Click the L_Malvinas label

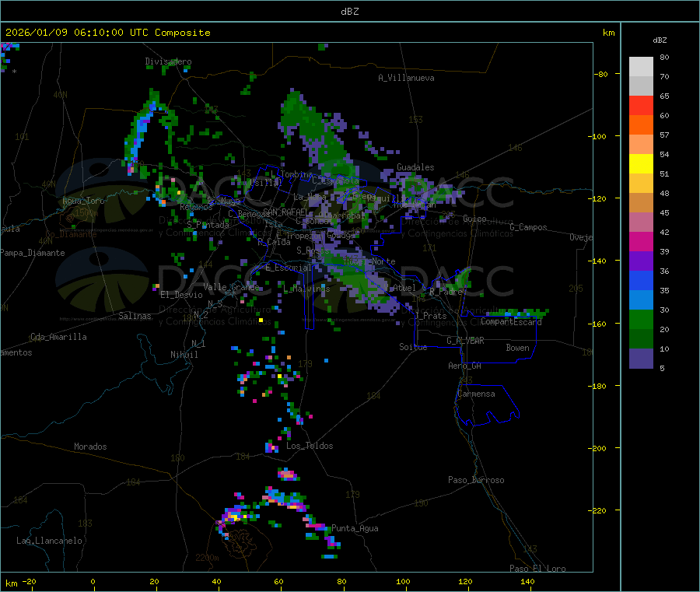[x=306, y=289]
